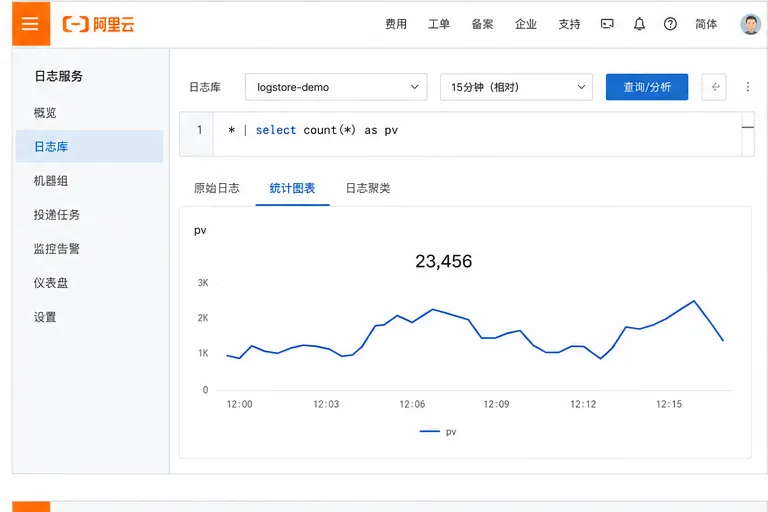This screenshot has width=768, height=512.
Task: Open the help question mark icon
Action: click(x=670, y=24)
